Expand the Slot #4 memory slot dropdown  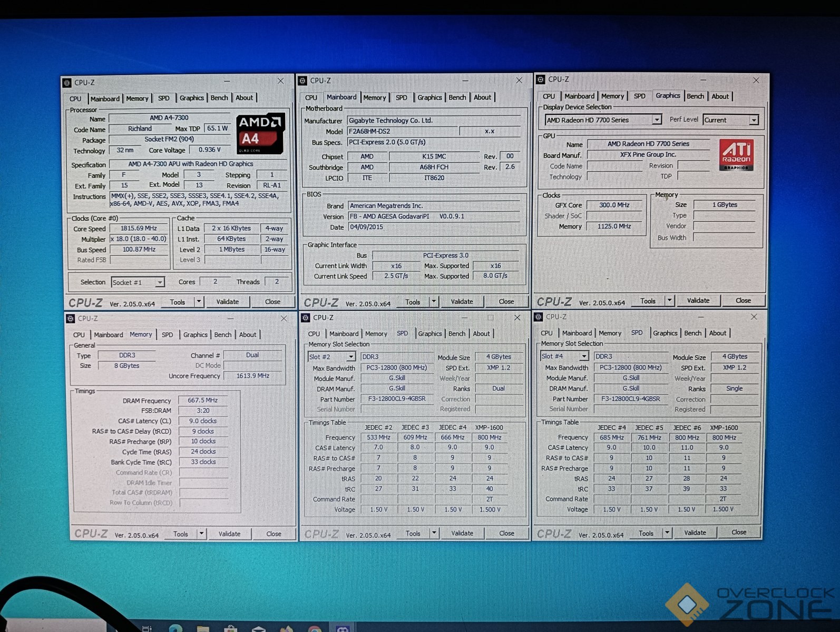point(583,357)
